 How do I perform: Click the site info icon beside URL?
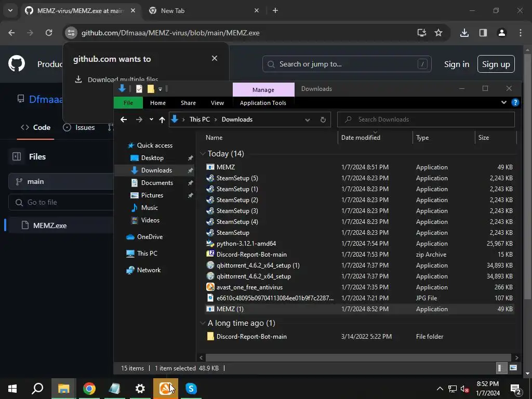pos(71,33)
